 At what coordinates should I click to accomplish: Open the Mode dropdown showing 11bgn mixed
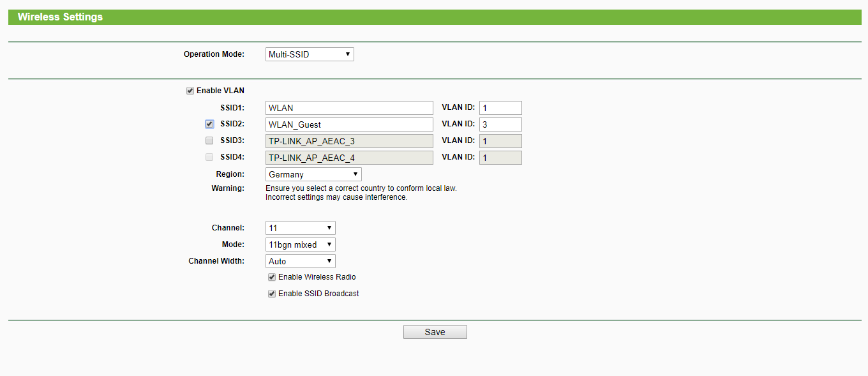click(300, 244)
